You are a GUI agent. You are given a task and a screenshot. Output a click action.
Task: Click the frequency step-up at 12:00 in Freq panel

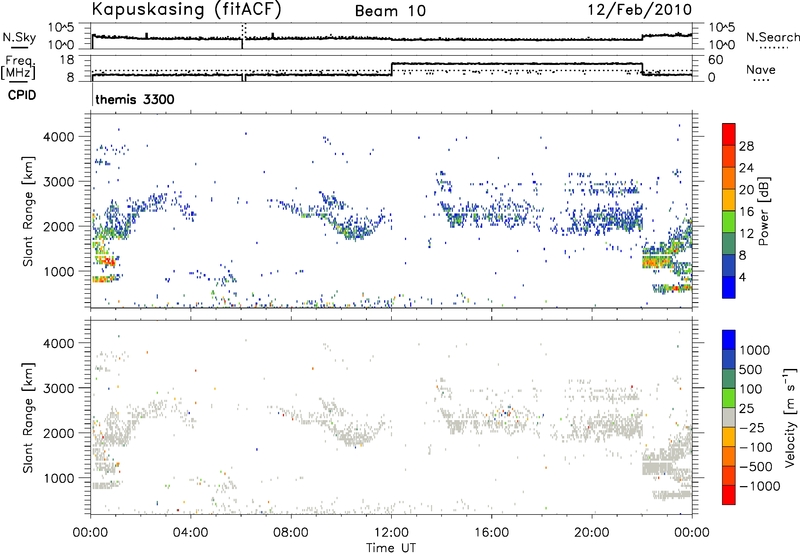point(391,69)
